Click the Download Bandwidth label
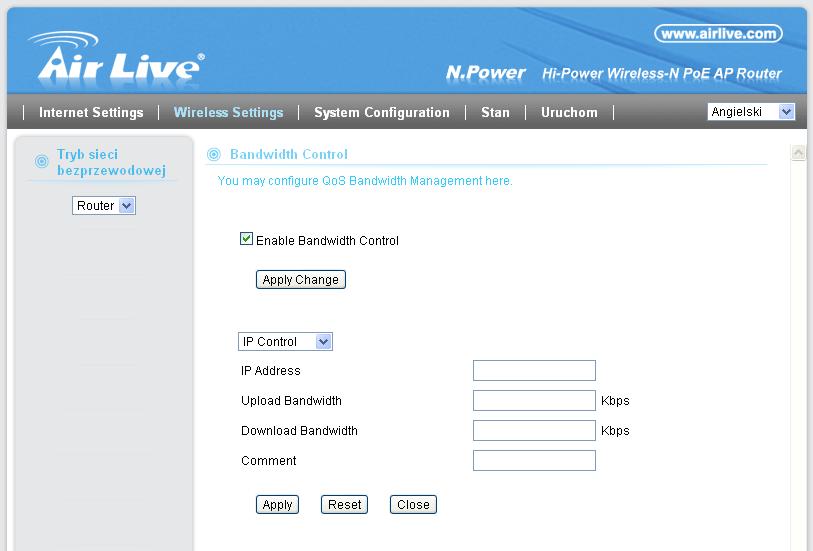813x551 pixels. pyautogui.click(x=299, y=431)
